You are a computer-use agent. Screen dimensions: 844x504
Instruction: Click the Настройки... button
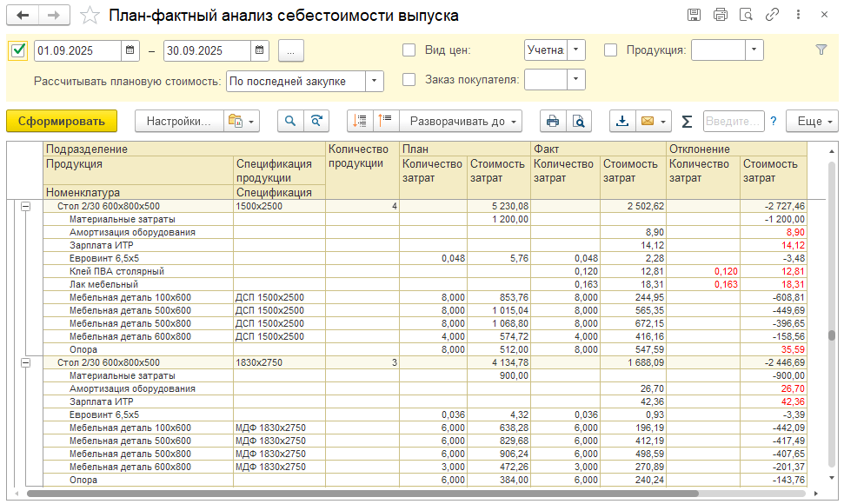coord(178,122)
